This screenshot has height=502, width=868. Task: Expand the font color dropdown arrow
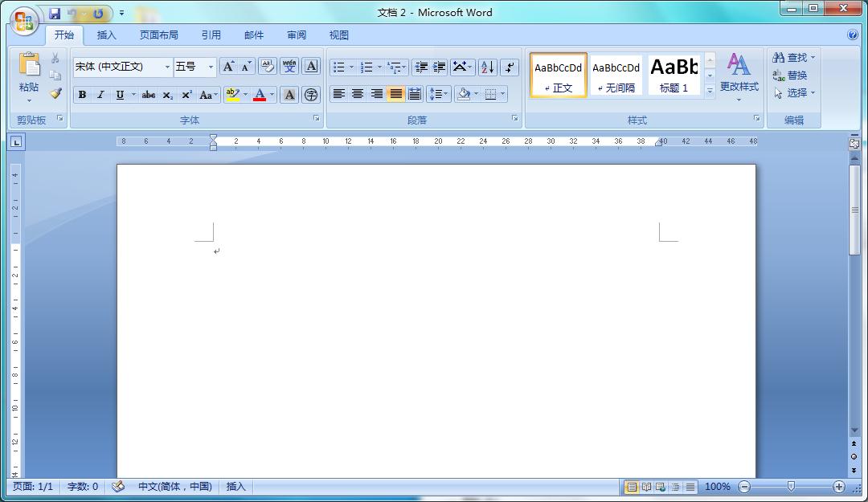click(272, 95)
